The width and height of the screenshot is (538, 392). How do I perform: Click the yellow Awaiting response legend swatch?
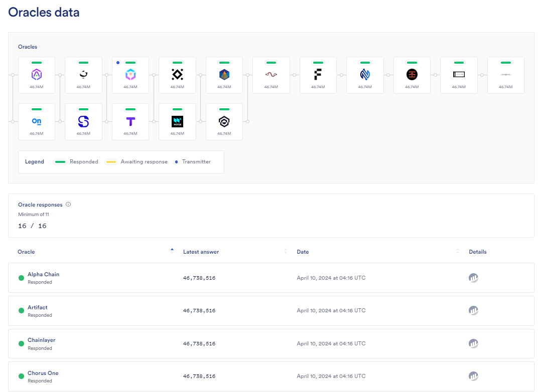(x=111, y=162)
